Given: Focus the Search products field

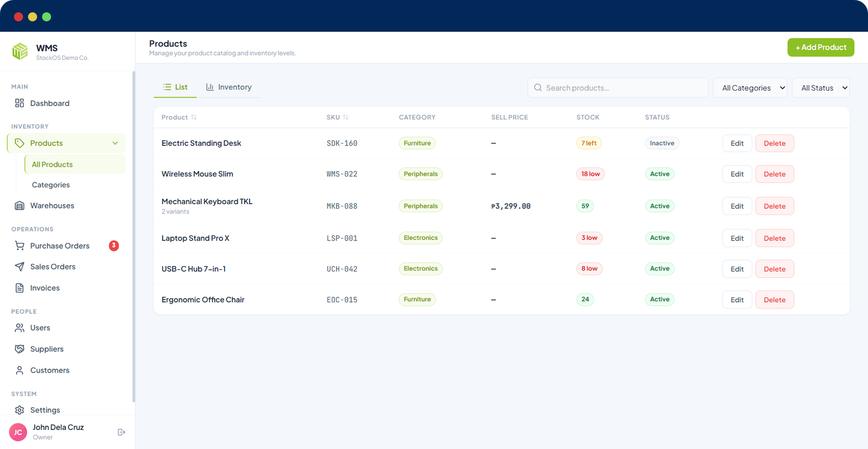Looking at the screenshot, I should coord(618,88).
